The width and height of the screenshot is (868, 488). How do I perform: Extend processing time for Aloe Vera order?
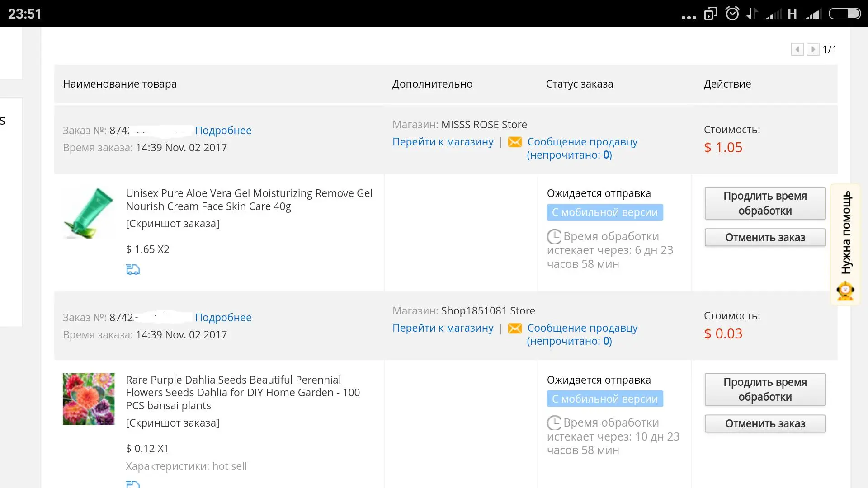pos(765,203)
